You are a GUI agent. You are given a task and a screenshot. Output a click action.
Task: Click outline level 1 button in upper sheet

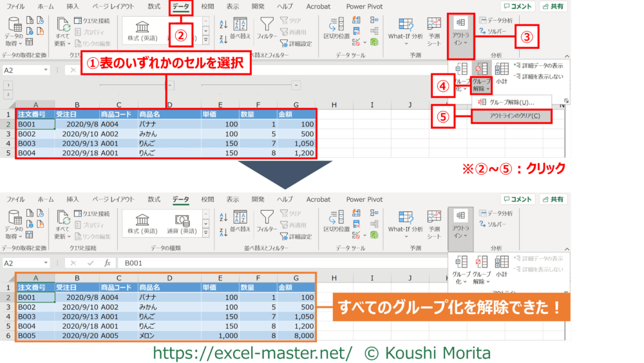pyautogui.click(x=8, y=84)
